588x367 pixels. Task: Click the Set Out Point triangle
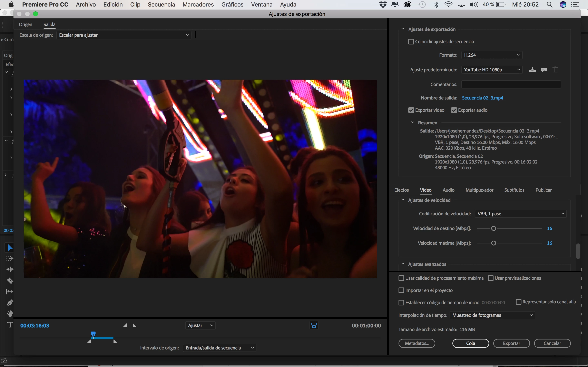tap(134, 325)
